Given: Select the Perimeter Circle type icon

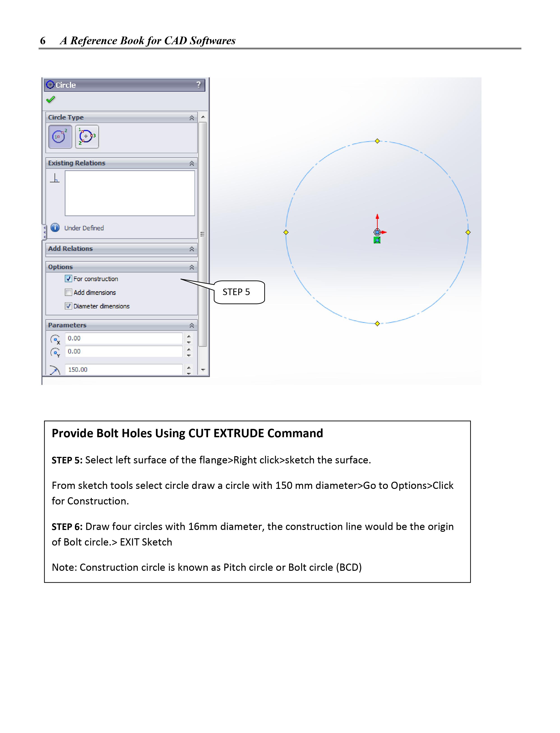Looking at the screenshot, I should coord(87,136).
